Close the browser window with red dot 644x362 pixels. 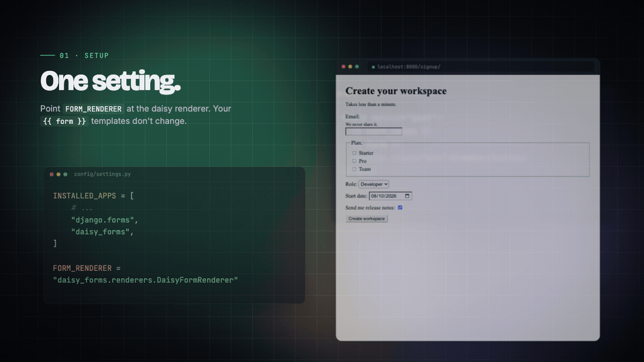click(343, 66)
